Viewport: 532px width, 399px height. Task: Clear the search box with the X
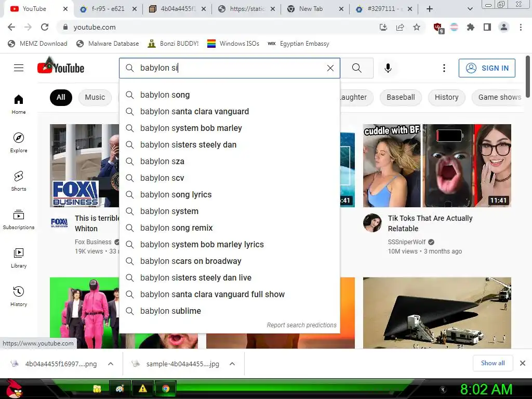(x=330, y=68)
